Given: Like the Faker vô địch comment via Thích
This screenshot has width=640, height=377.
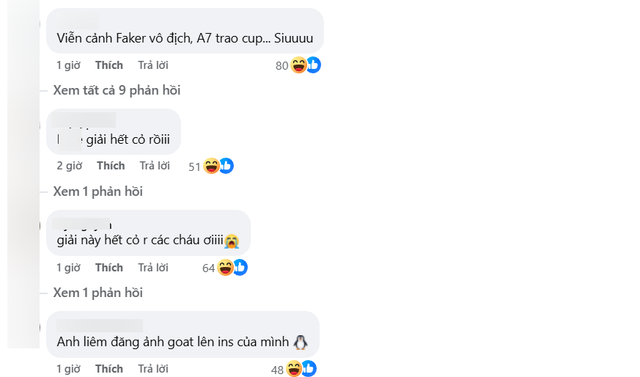Looking at the screenshot, I should point(109,65).
